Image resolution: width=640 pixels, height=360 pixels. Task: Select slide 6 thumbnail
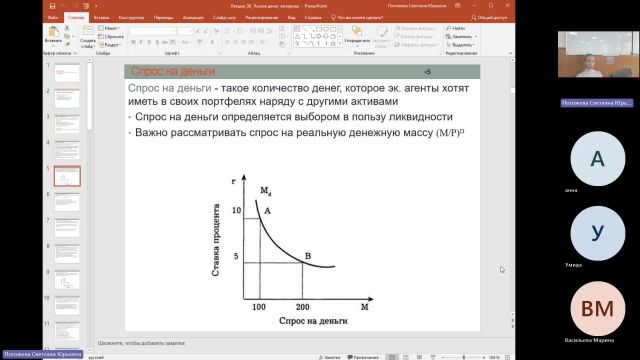point(67,202)
